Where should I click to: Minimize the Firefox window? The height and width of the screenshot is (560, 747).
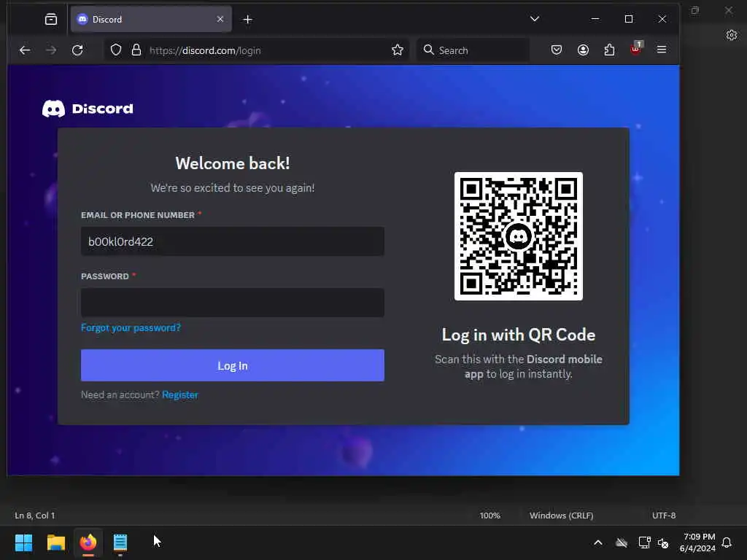click(595, 19)
